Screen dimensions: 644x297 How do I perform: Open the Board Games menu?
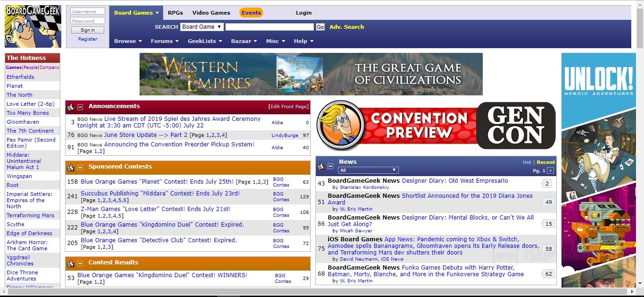136,13
